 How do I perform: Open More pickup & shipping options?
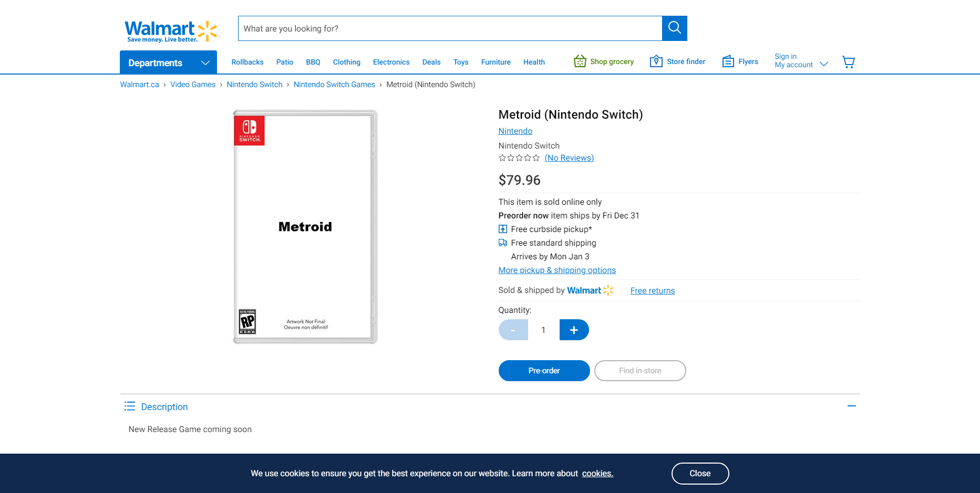[x=557, y=270]
